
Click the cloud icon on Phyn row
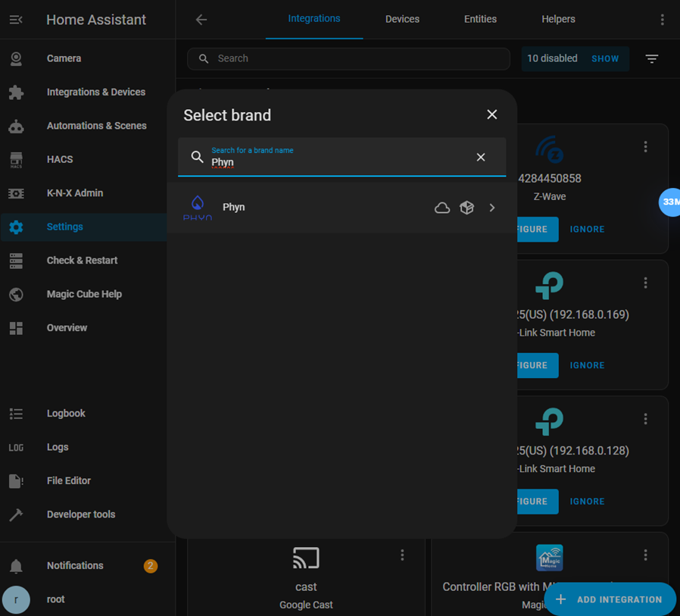coord(442,208)
